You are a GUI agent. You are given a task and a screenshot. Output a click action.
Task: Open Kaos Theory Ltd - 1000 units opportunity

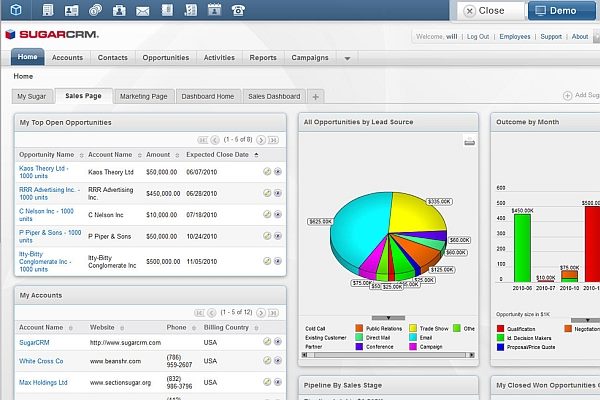pyautogui.click(x=43, y=172)
